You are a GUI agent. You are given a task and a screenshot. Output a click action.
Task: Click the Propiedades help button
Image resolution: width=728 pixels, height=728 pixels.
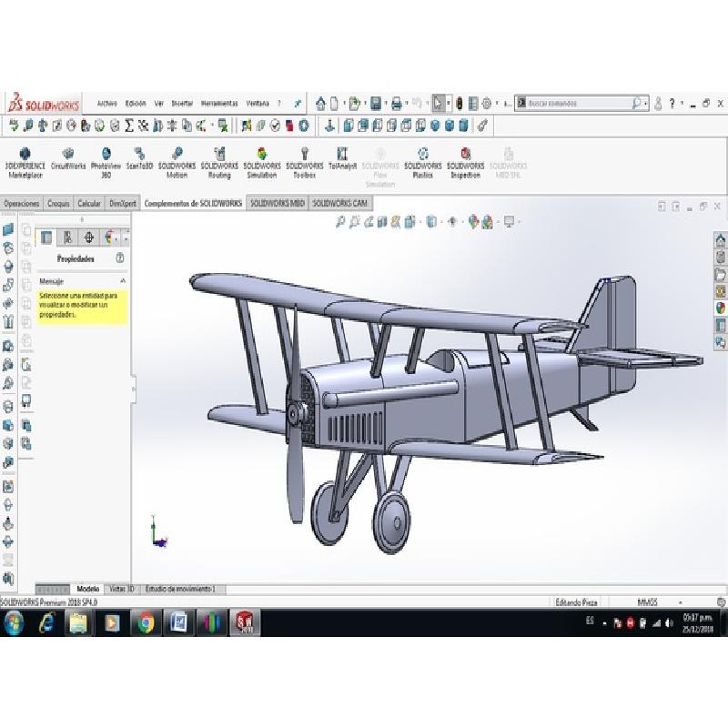point(120,259)
